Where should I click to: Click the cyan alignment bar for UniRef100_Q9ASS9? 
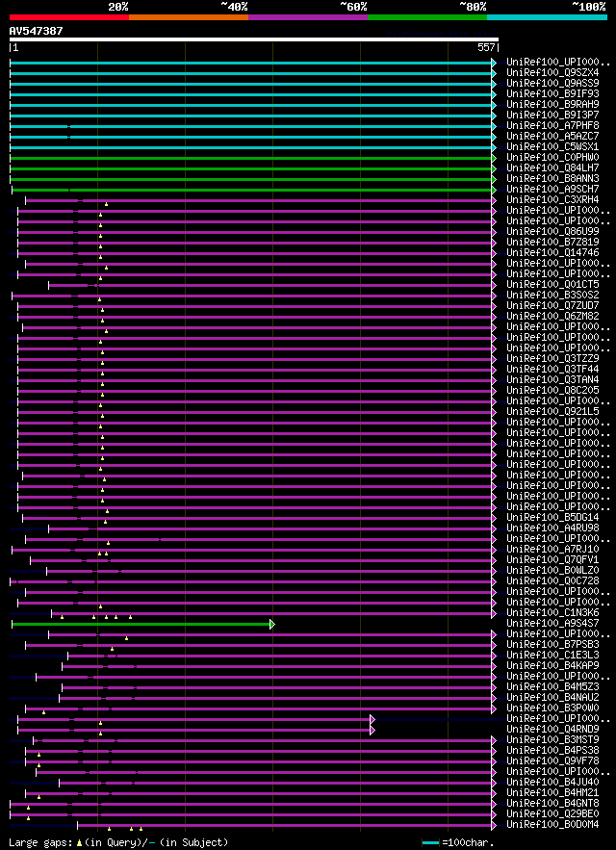(250, 84)
